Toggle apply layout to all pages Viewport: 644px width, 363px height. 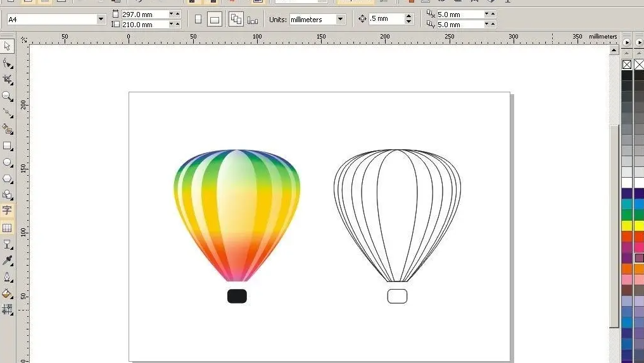(x=236, y=19)
